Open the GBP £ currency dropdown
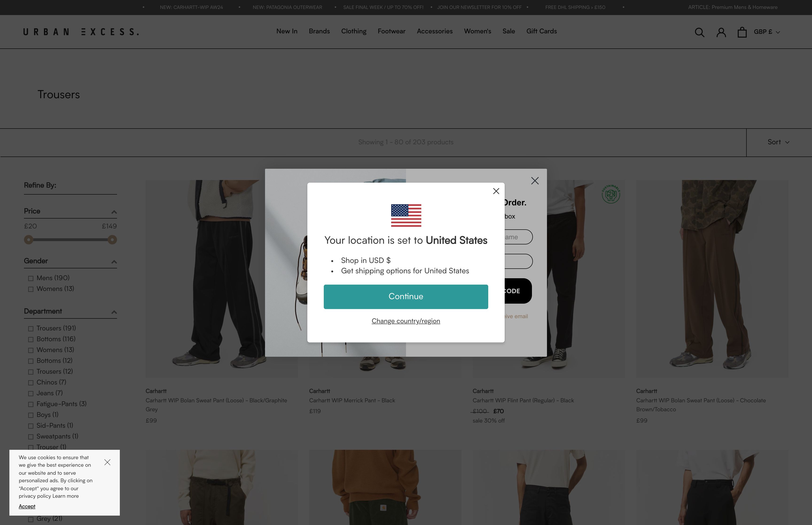Viewport: 812px width, 525px height. point(767,32)
